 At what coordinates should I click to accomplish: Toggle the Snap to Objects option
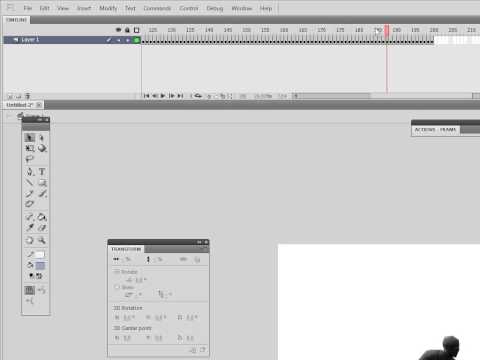click(30, 290)
